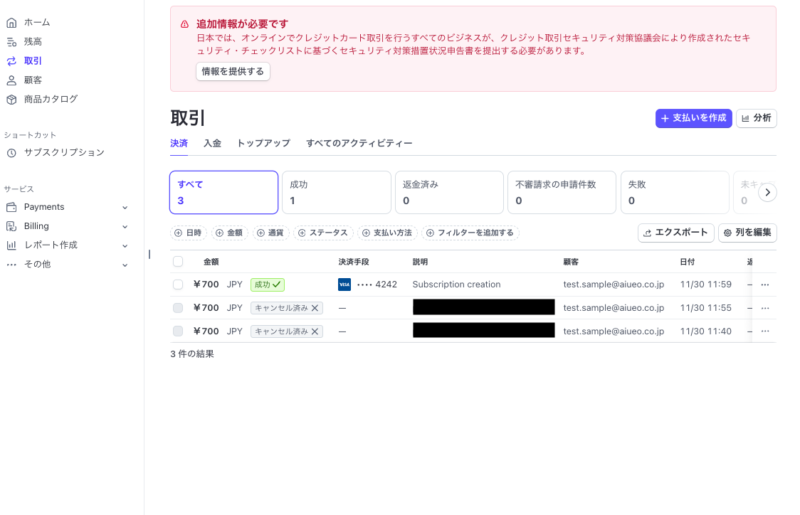Viewport: 800px width, 515px height.
Task: Select the 失敗 status card
Action: pos(675,192)
